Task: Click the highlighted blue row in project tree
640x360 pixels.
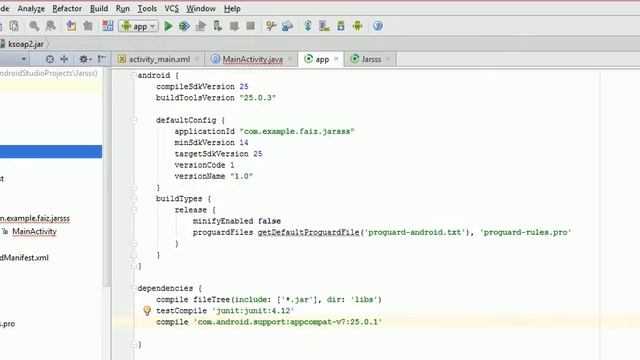Action: pos(51,151)
